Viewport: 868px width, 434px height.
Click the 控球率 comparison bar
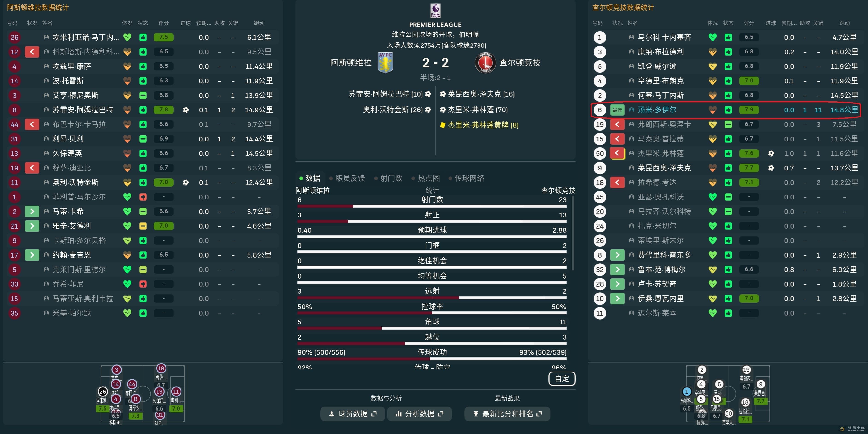click(x=432, y=313)
